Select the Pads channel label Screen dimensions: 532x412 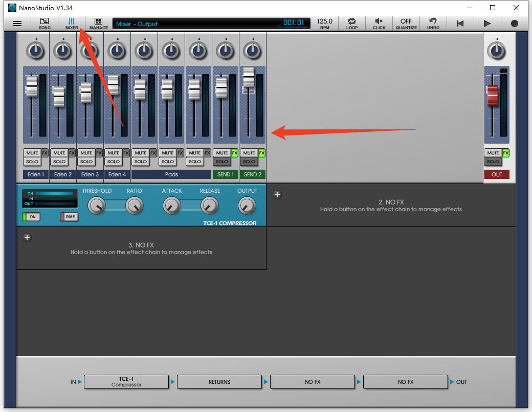tap(171, 174)
